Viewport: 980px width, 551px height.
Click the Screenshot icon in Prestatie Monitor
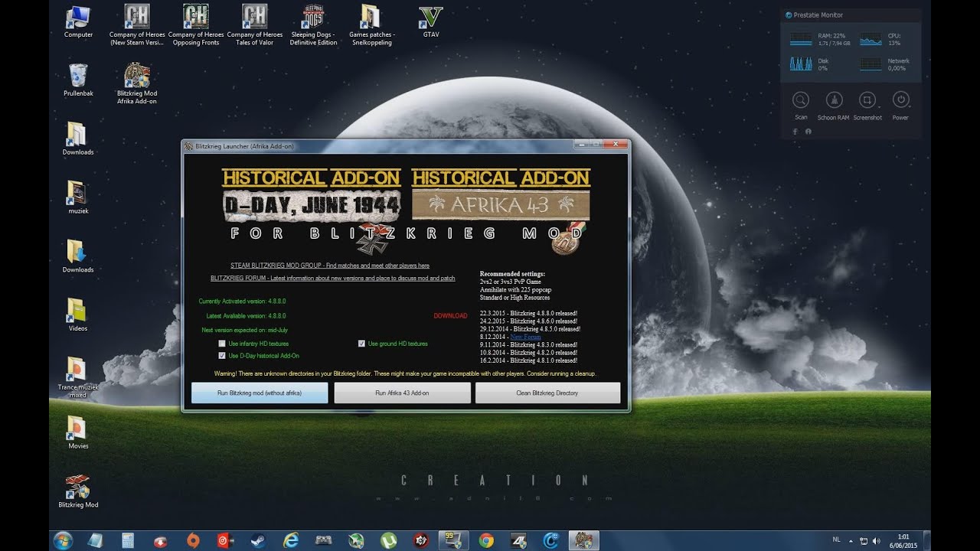click(867, 100)
